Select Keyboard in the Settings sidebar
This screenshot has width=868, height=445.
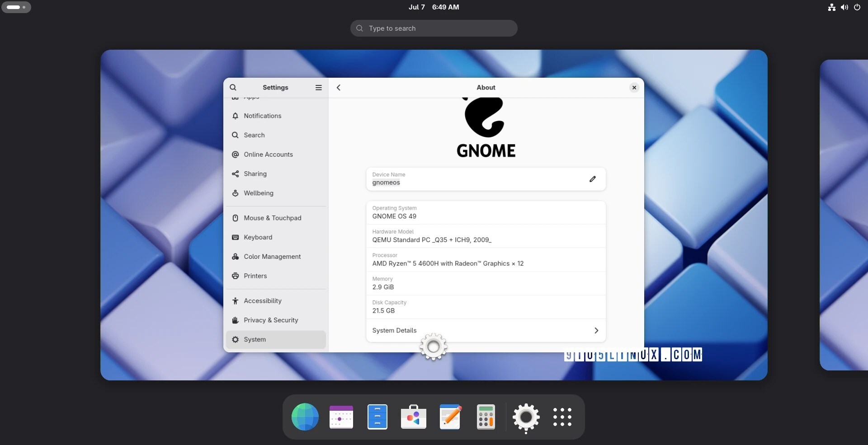tap(276, 238)
